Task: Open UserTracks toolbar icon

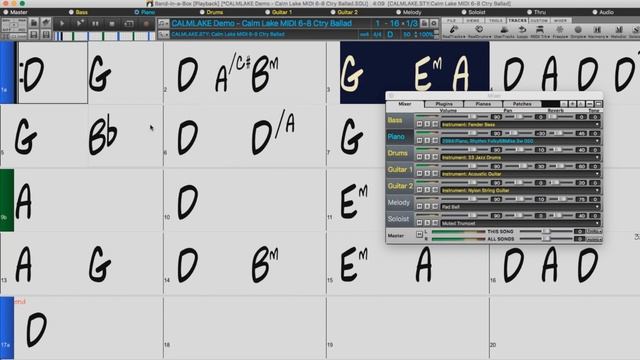Action: pyautogui.click(x=504, y=31)
